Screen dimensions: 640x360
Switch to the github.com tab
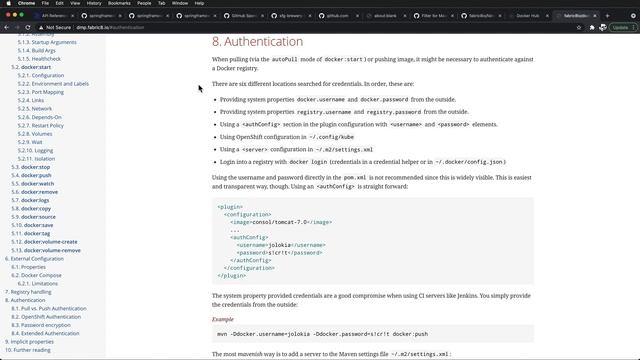point(338,16)
